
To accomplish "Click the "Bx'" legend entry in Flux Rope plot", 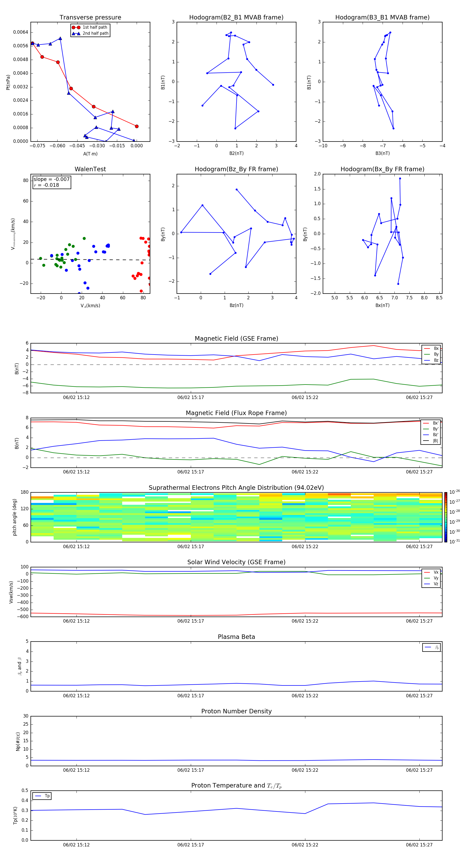I will (431, 423).
